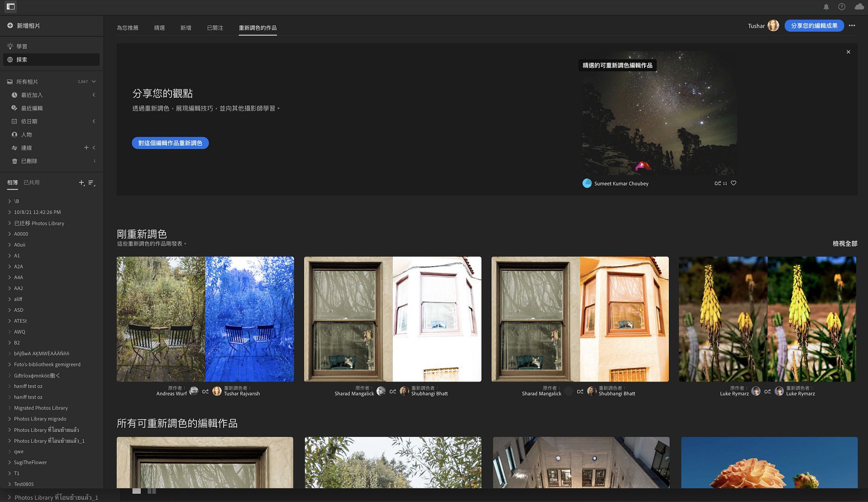The height and width of the screenshot is (502, 868).
Task: Click the 新增相片 plus icon
Action: (x=10, y=26)
